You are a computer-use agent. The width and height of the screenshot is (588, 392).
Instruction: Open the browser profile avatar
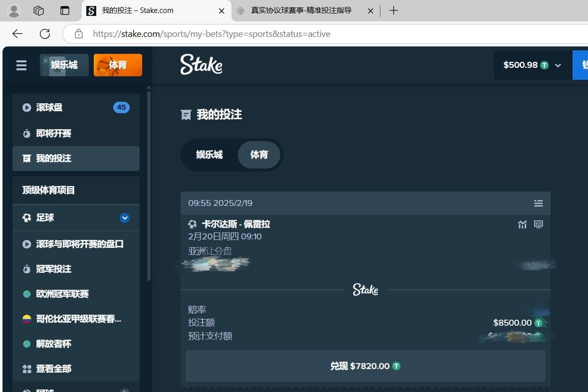tap(14, 10)
